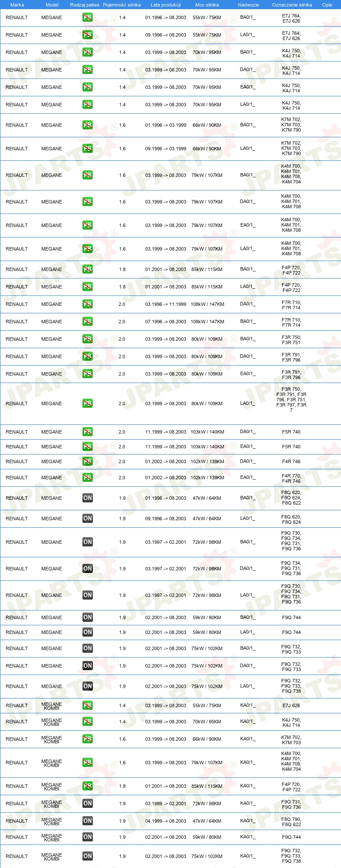Select PB icon in 1.6 79kW EA0/1_ row
Viewport: 341px width, 868px height.
point(88,225)
